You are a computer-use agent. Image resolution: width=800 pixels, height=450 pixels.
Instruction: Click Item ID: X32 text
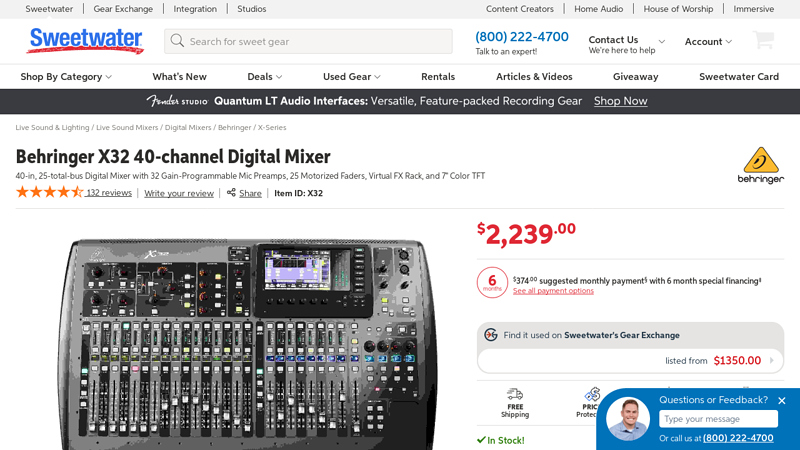point(298,193)
